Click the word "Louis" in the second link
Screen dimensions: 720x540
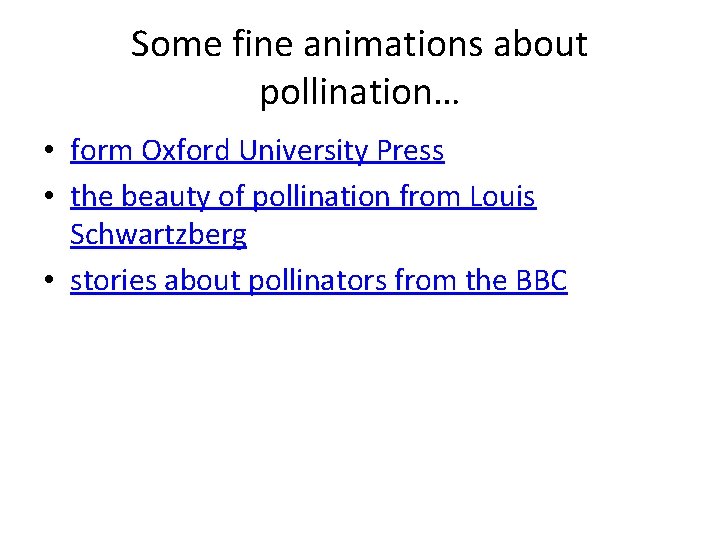coord(503,197)
